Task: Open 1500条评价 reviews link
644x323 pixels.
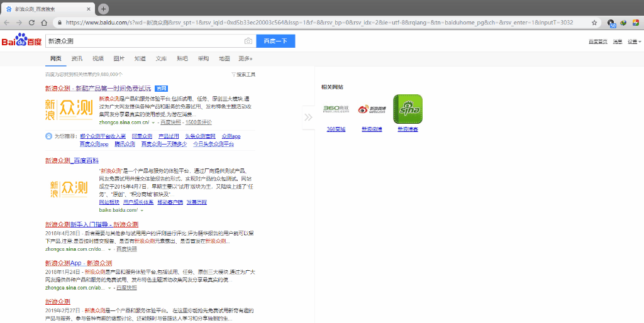Action: coord(198,123)
